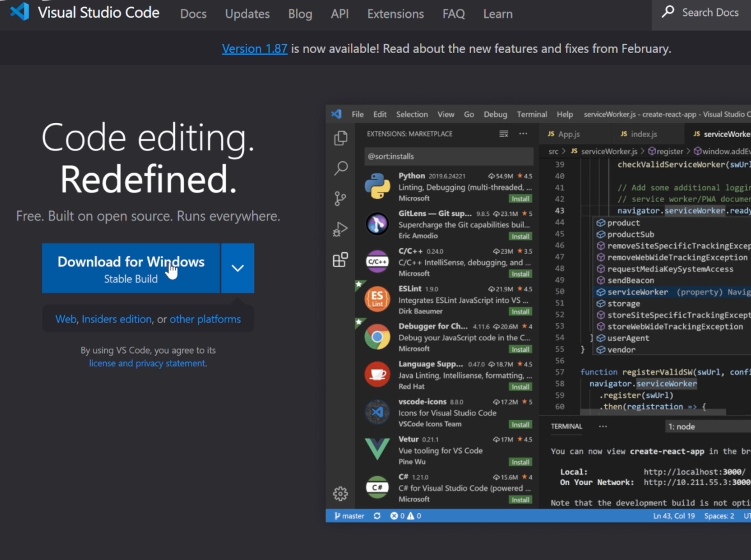Click the sync icon in status bar
751x560 pixels.
tap(377, 516)
